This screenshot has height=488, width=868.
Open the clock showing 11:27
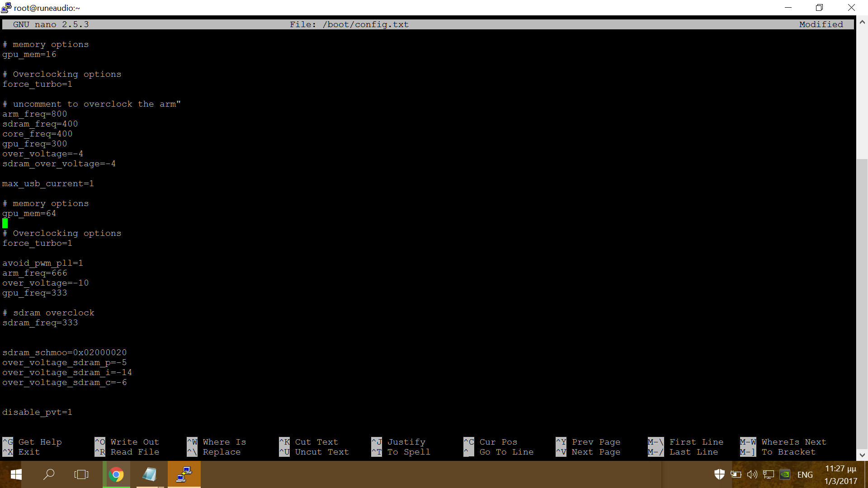(840, 474)
